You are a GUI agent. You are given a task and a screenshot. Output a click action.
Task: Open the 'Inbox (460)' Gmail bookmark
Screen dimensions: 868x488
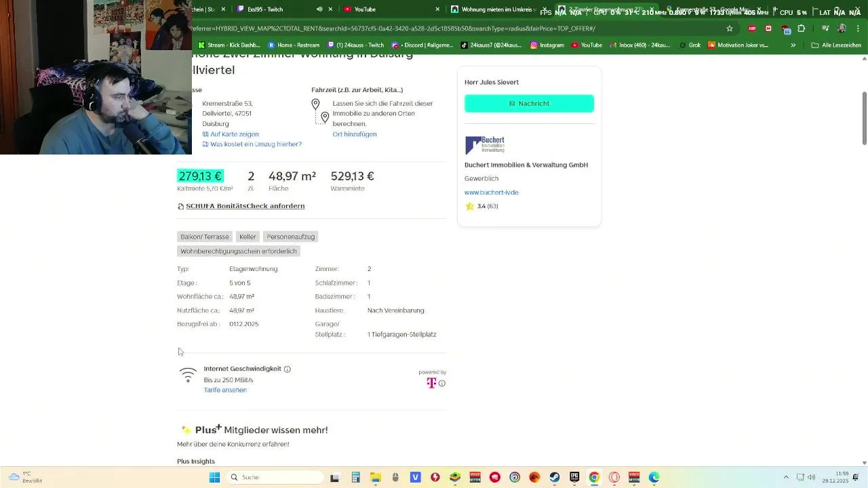639,45
